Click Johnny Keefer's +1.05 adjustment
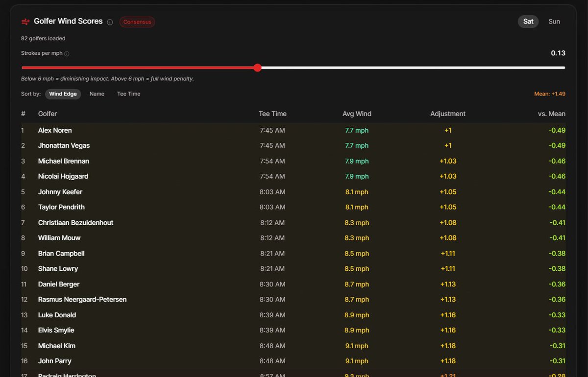 pos(448,192)
